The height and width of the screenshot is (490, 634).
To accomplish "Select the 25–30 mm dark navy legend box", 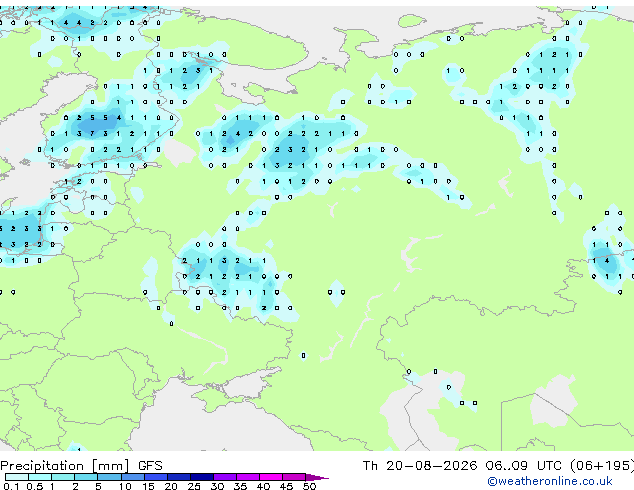I will [x=201, y=477].
